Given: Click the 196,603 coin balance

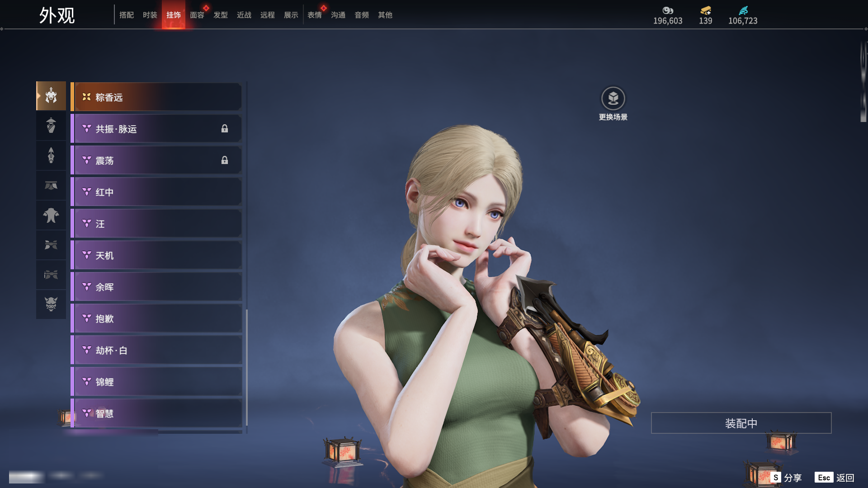Looking at the screenshot, I should pyautogui.click(x=668, y=21).
